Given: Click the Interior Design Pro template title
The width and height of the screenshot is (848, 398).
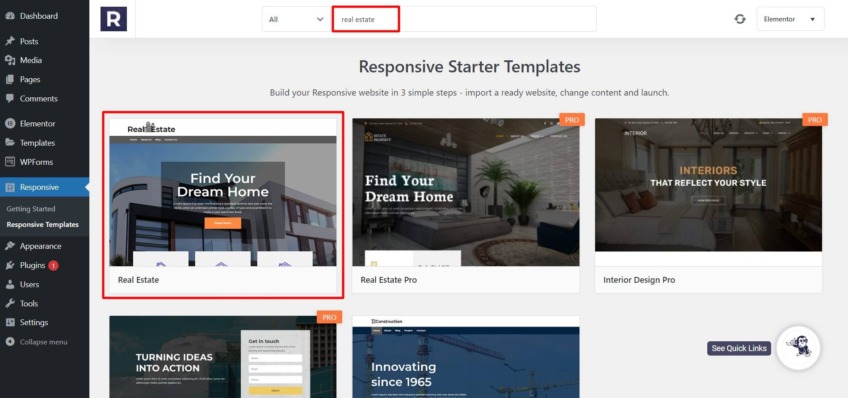Looking at the screenshot, I should click(x=639, y=280).
